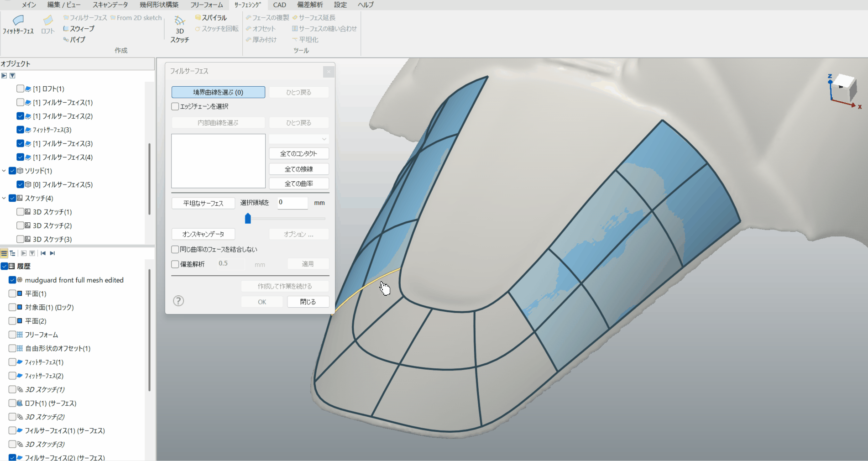Click the view orientation cube

tap(842, 89)
